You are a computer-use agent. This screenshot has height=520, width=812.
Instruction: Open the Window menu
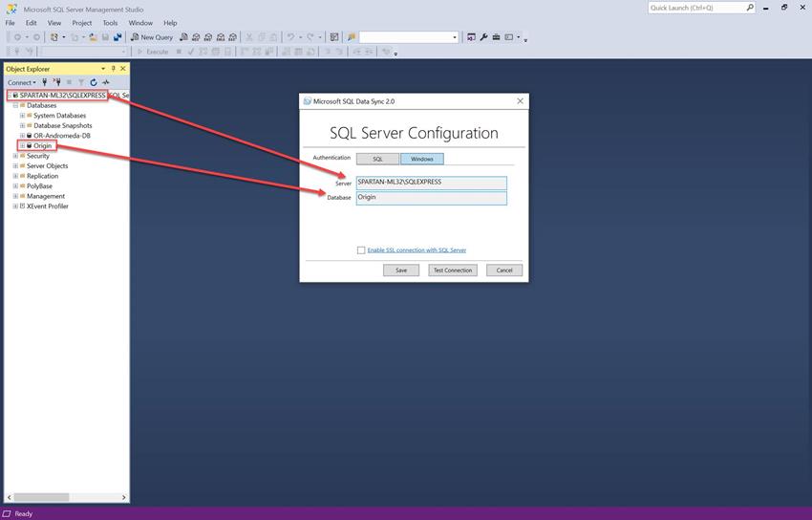(140, 23)
